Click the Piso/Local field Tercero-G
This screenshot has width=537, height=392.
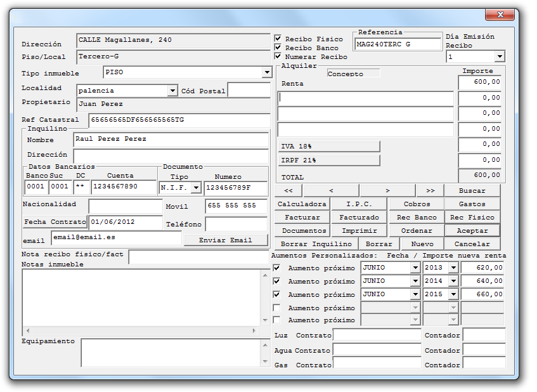click(173, 57)
